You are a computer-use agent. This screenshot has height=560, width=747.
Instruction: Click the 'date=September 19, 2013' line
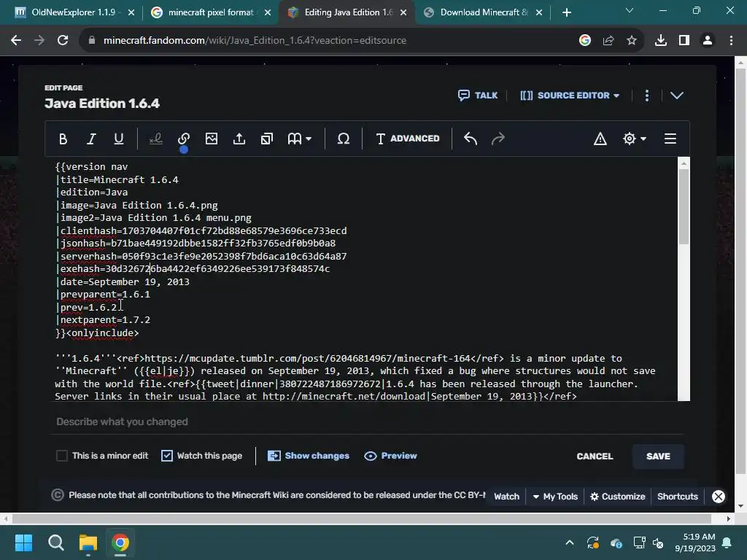[x=123, y=281]
